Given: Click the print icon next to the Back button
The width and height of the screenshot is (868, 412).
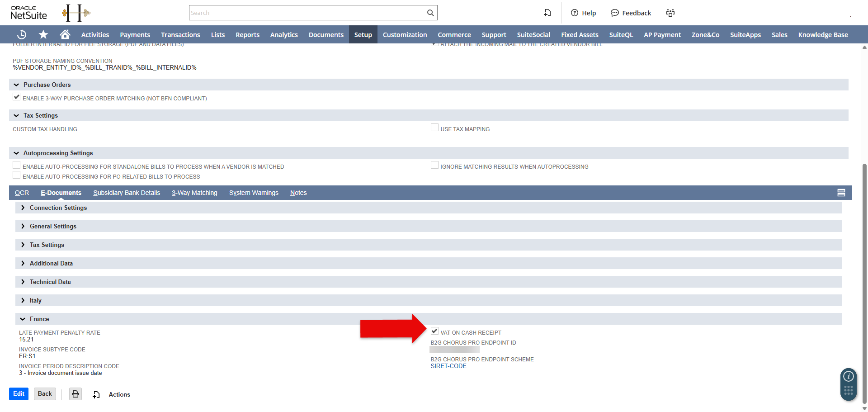Looking at the screenshot, I should 75,394.
